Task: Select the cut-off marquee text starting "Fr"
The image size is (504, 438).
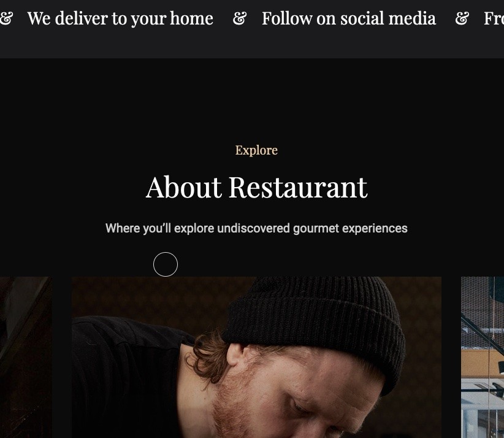Action: (494, 18)
